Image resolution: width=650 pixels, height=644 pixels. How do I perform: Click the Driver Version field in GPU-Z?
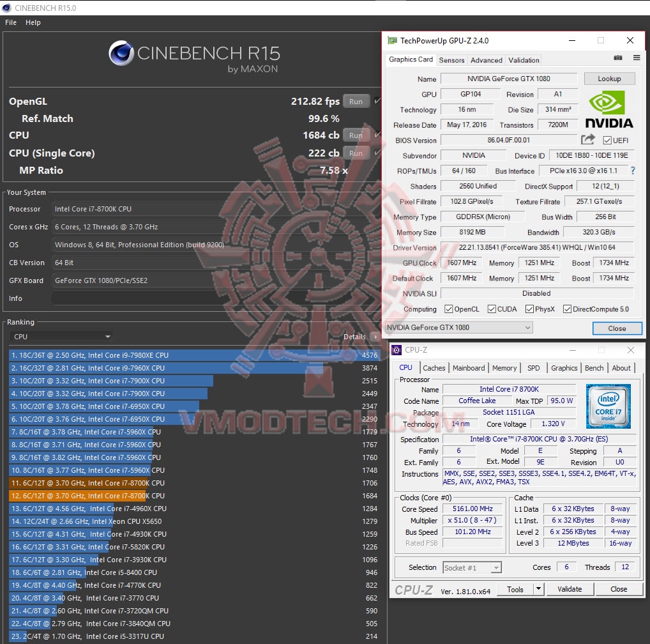pos(537,247)
